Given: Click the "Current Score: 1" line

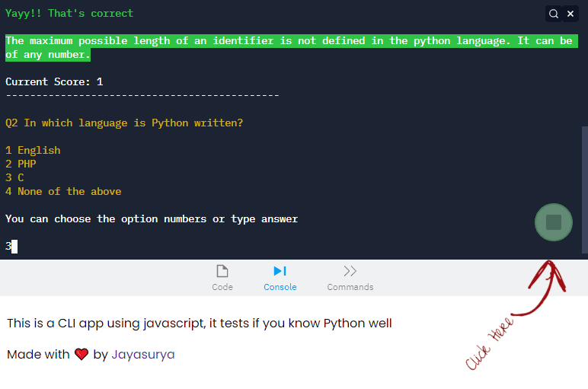Looking at the screenshot, I should [54, 81].
